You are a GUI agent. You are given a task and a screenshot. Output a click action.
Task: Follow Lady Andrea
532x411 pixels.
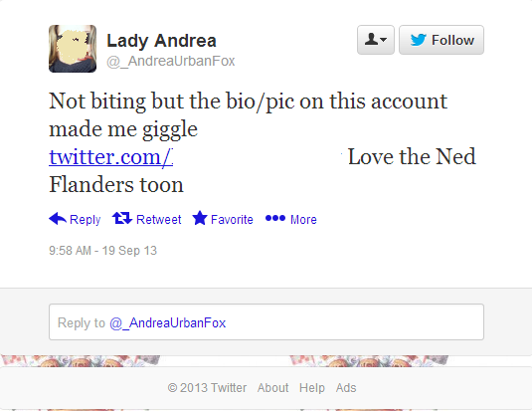(x=442, y=40)
